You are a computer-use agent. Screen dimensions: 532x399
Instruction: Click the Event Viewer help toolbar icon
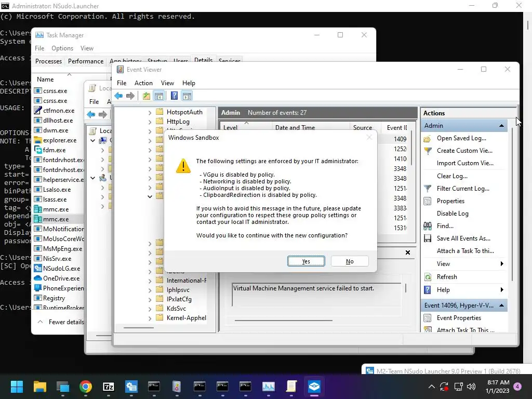coord(174,96)
